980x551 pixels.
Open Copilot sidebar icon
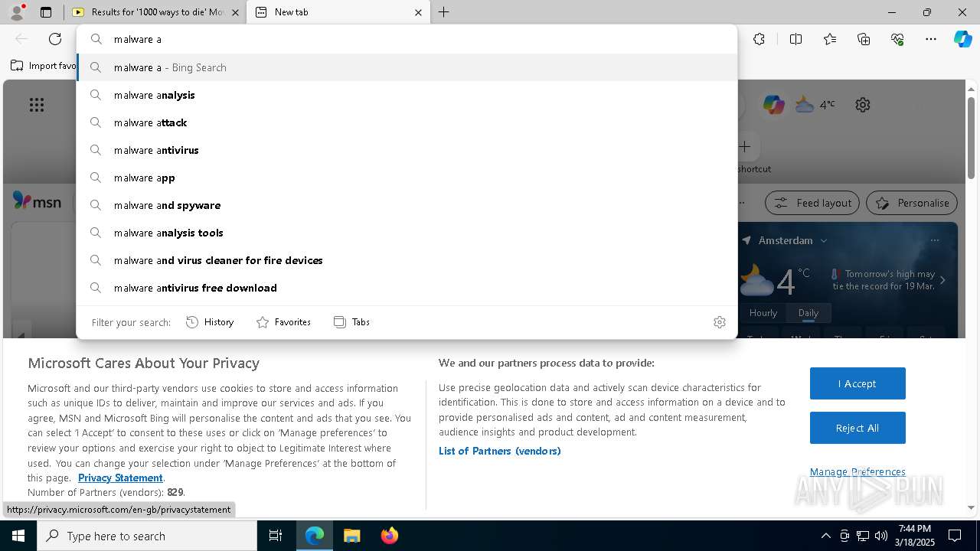(x=962, y=39)
